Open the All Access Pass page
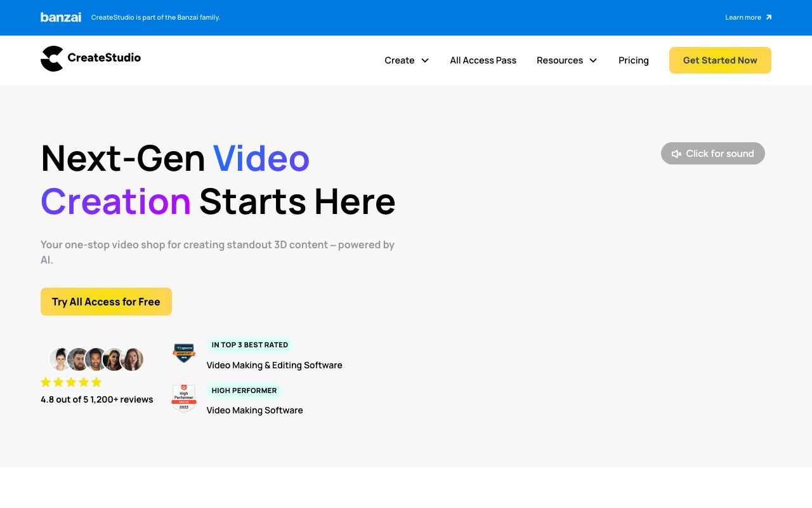This screenshot has width=812, height=508. pyautogui.click(x=483, y=60)
